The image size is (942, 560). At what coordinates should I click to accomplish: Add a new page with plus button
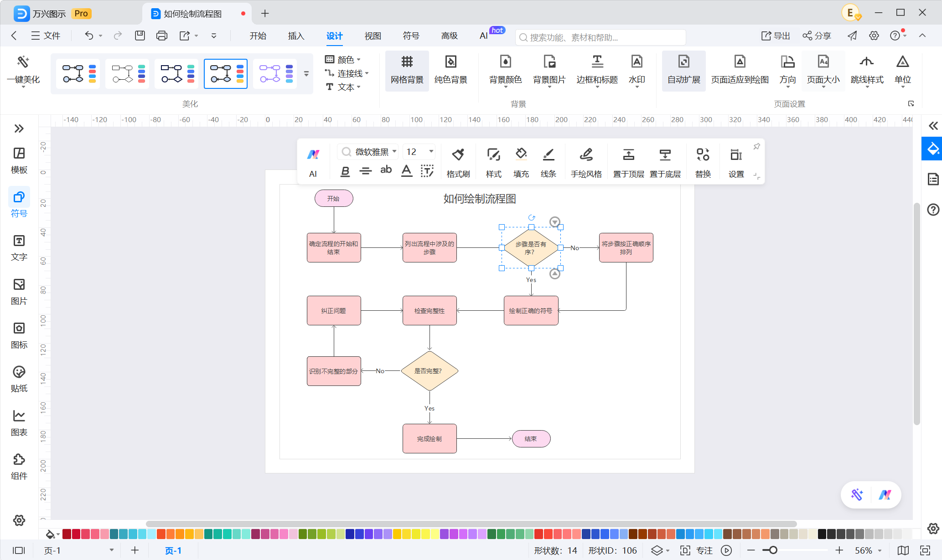tap(135, 550)
